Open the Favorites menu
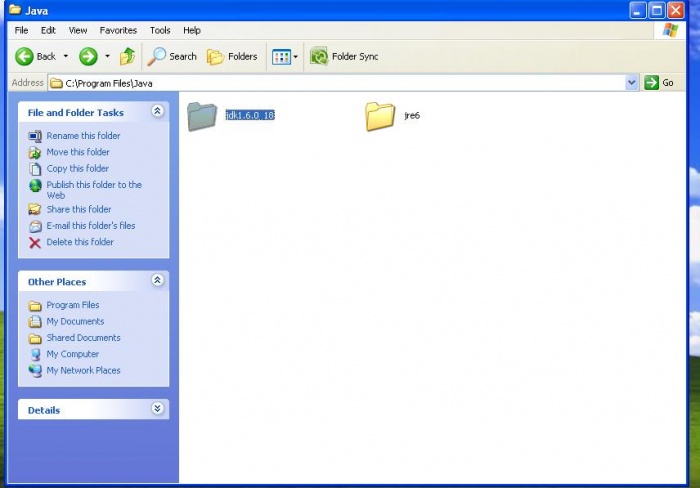Viewport: 700px width, 488px height. 118,30
